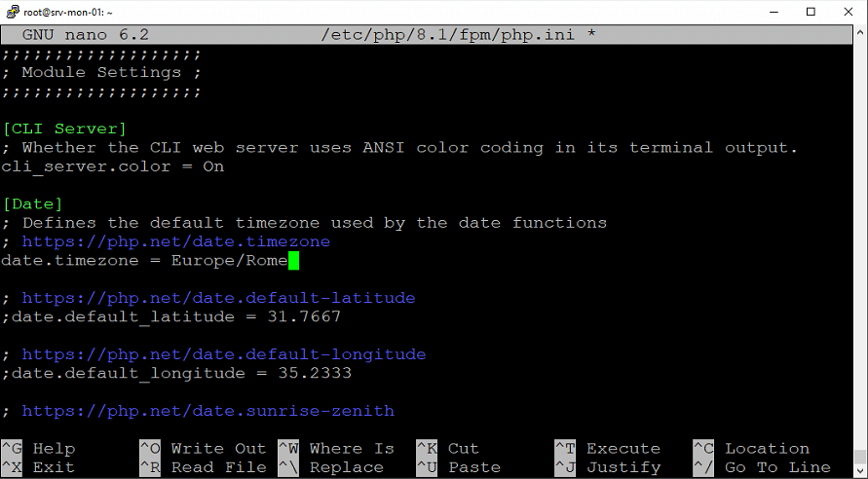
Task: Click the file path /etc/php/8.1/fpm/php.ini
Action: [x=448, y=35]
